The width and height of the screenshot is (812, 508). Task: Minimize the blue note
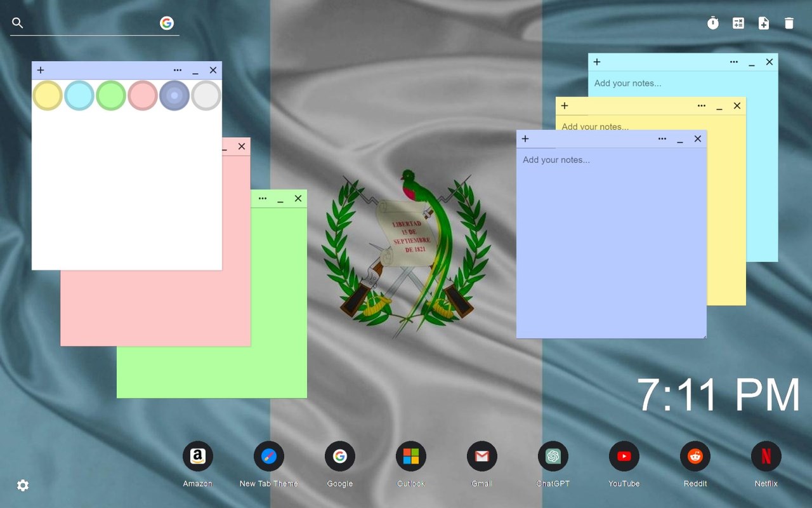point(680,140)
